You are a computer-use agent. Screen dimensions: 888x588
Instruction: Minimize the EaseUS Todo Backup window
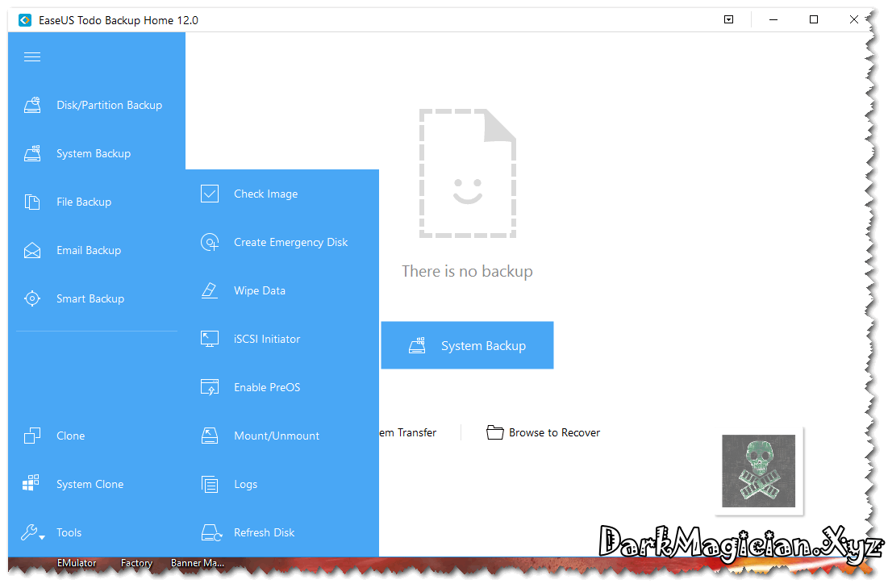coord(773,20)
